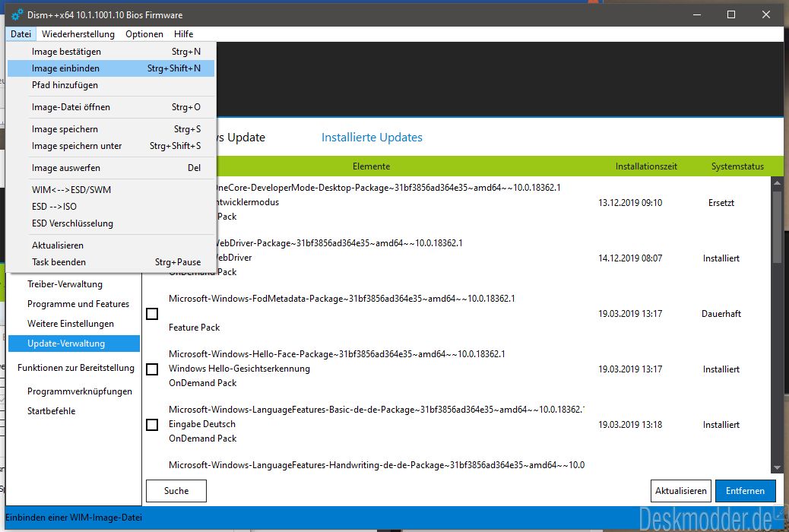Select the Microsoft-Windows-FodMetadata-Package entry name
Viewport: 789px width, 532px height.
(x=341, y=299)
